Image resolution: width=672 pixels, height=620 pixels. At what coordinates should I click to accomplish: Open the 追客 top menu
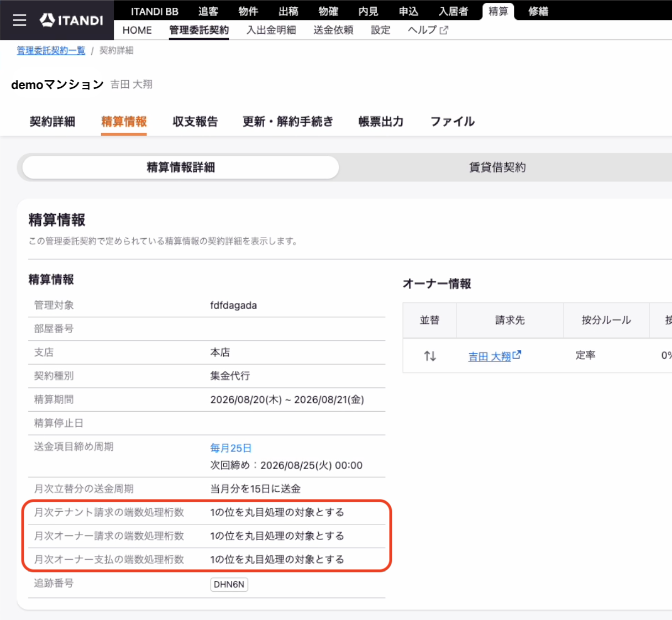[x=208, y=11]
